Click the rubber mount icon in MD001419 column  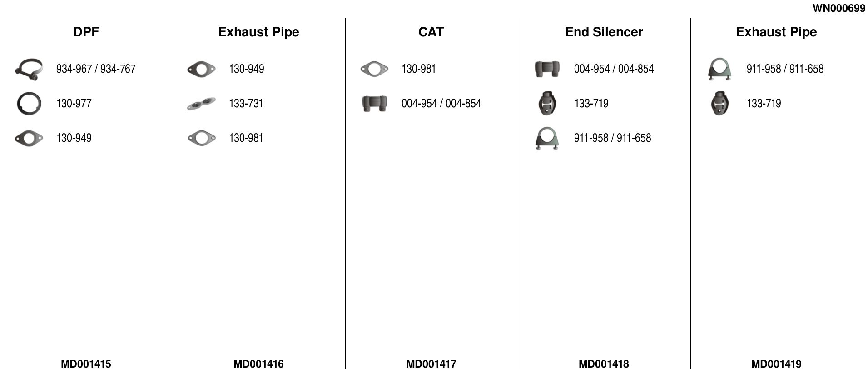tap(719, 104)
